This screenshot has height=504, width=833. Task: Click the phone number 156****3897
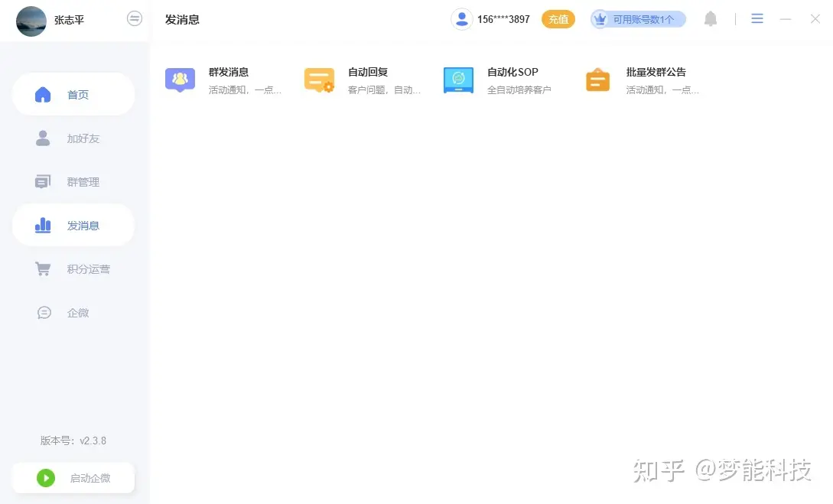[503, 19]
